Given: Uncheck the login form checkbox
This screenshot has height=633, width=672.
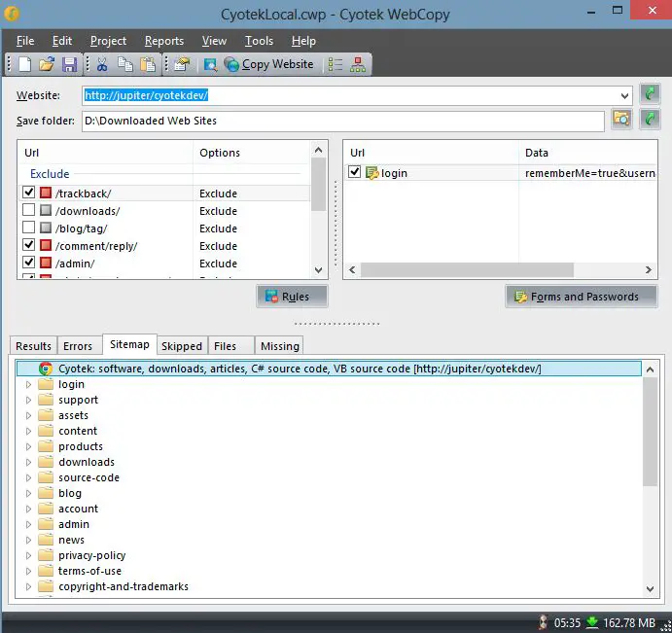Looking at the screenshot, I should (354, 172).
